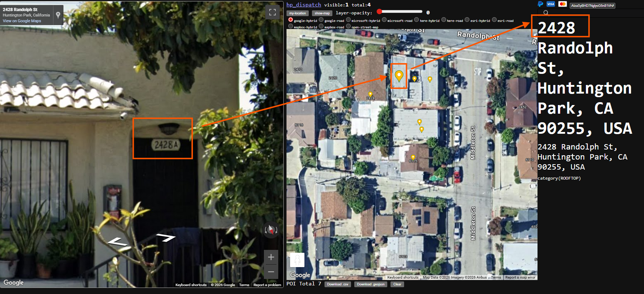This screenshot has width=644, height=294.
Task: Open the View on Google Maps link
Action: (x=22, y=21)
